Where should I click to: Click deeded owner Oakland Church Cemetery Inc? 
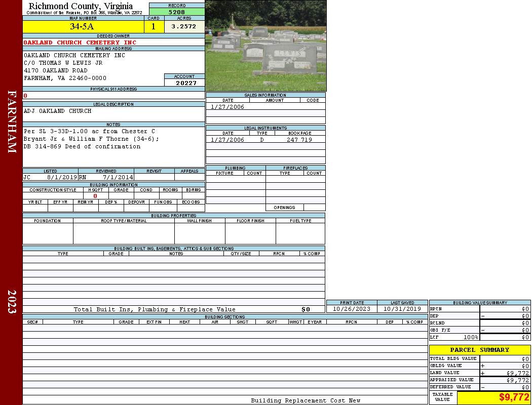(80, 43)
